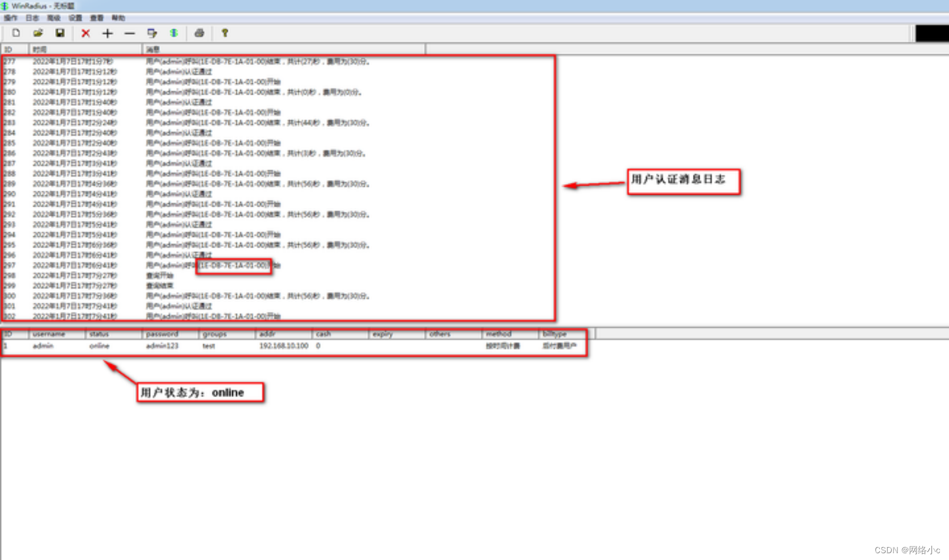This screenshot has height=560, width=949.
Task: Click username cell 'admin' in user table
Action: click(43, 346)
